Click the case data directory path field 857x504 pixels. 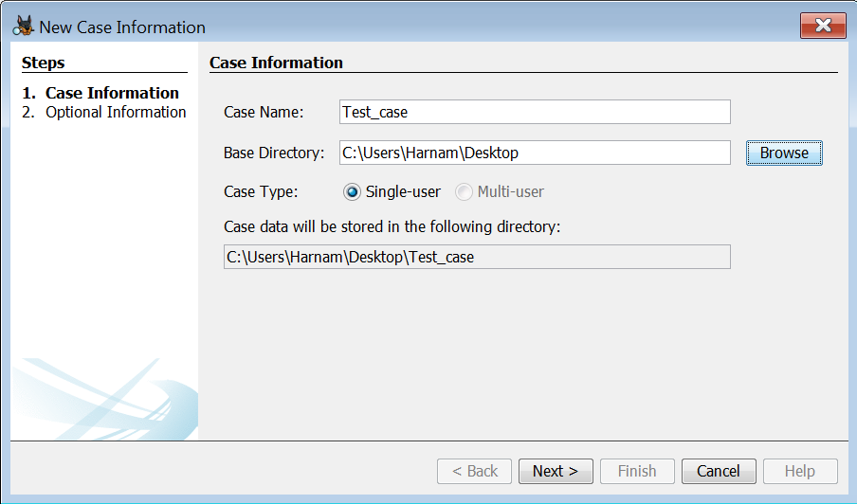[x=477, y=257]
